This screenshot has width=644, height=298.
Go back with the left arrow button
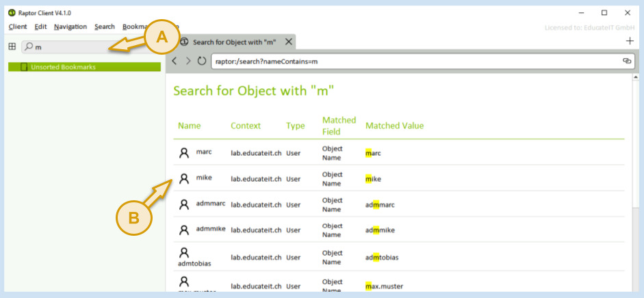(x=175, y=61)
